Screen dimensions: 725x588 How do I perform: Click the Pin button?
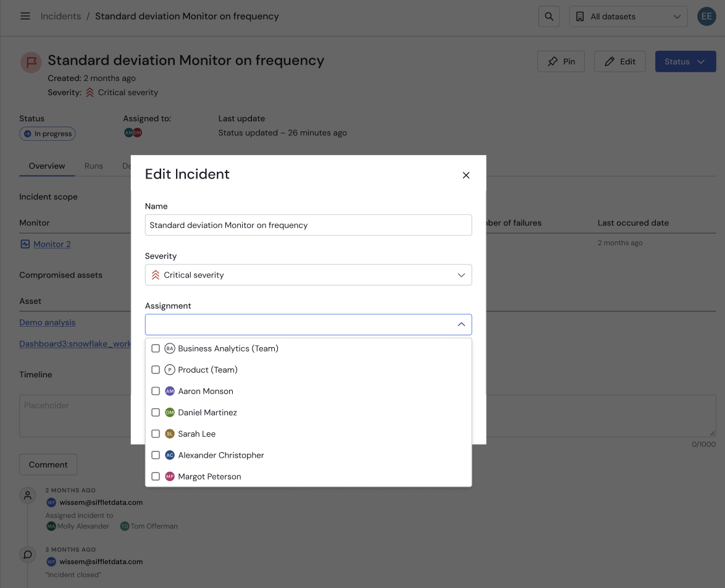pyautogui.click(x=561, y=62)
